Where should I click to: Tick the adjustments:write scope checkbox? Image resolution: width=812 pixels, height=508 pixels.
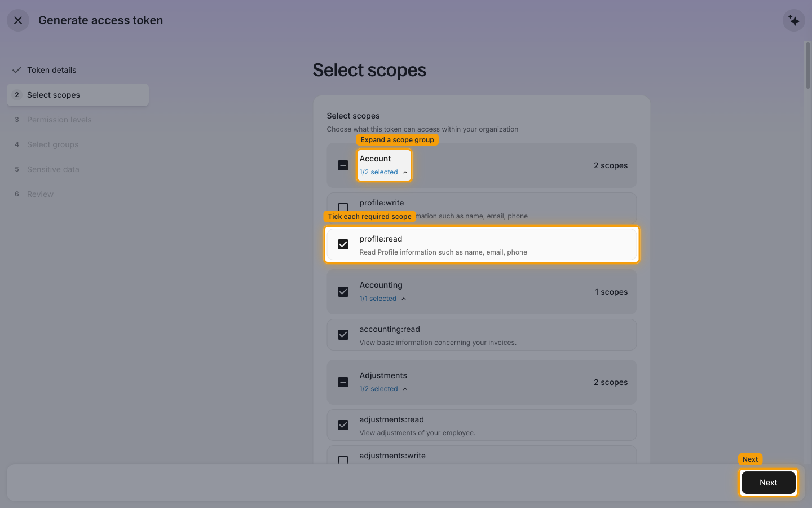[x=343, y=460]
